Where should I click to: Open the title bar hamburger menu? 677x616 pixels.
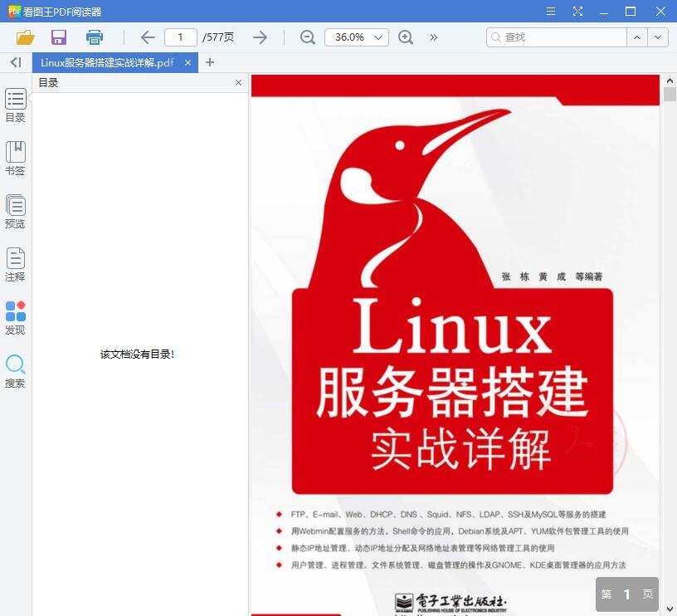551,12
